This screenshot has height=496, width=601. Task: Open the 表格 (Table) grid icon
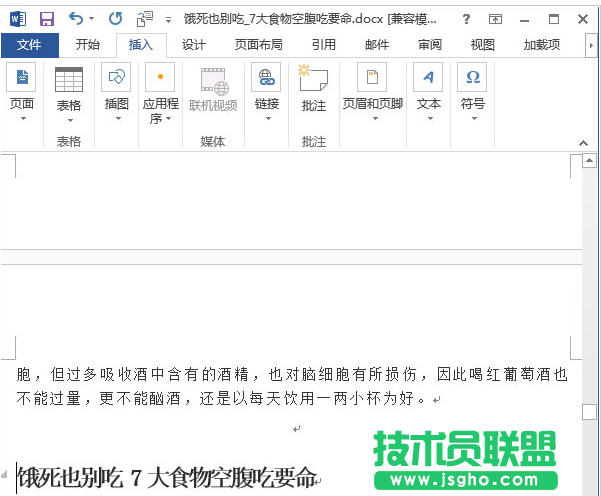69,79
